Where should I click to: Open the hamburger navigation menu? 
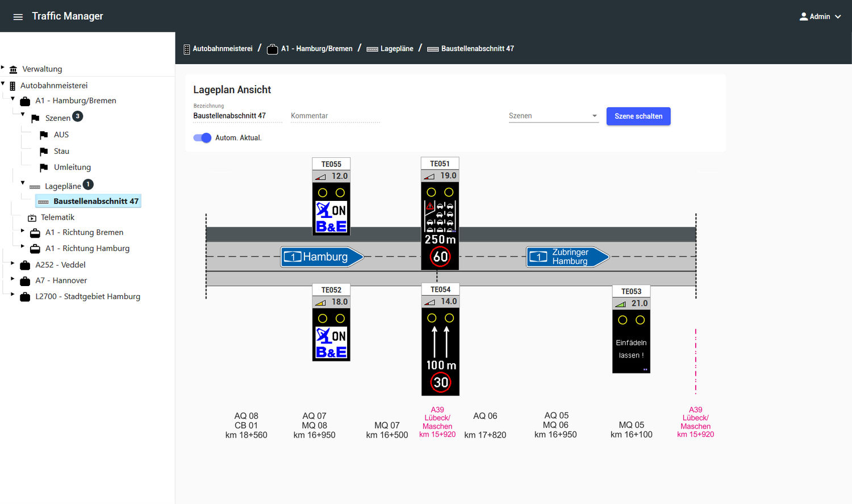pos(18,16)
